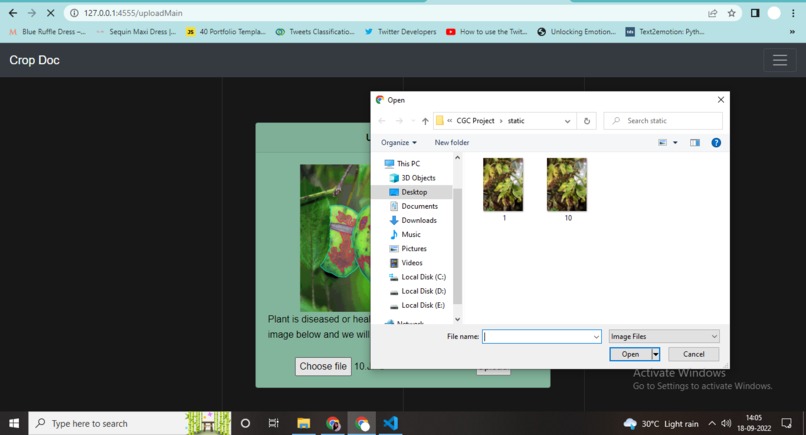The height and width of the screenshot is (435, 806).
Task: Select 3D Objects in navigation tree
Action: click(x=412, y=178)
